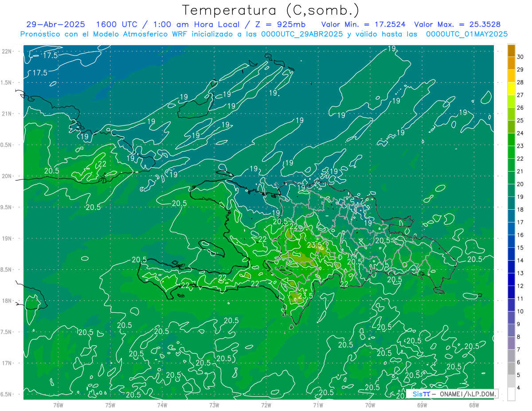Click the '21N' latitude axis label
Viewport: 532px width, 411px height.
(7, 114)
